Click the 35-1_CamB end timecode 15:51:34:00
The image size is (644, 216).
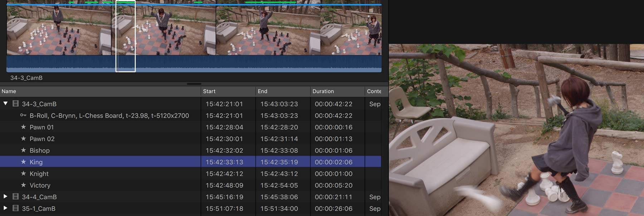coord(279,208)
